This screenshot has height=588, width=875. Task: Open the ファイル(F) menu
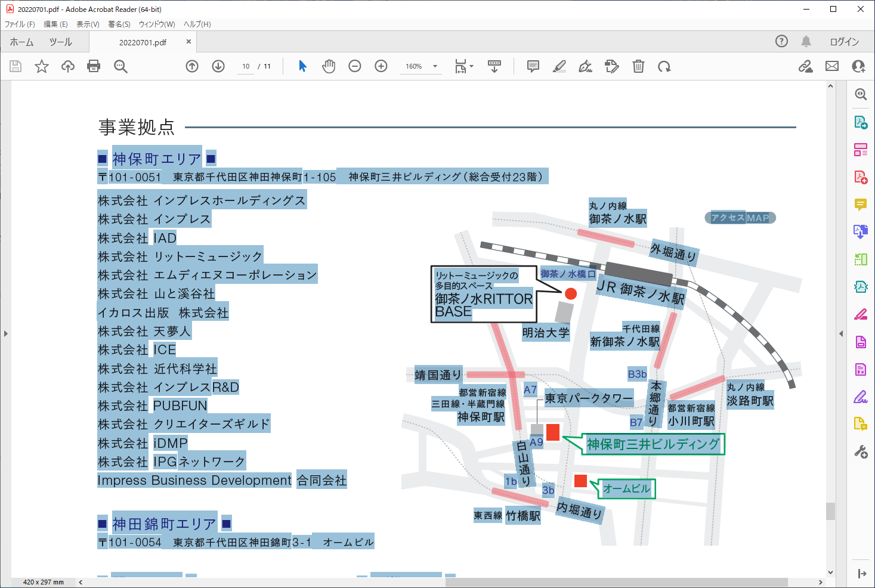point(20,24)
